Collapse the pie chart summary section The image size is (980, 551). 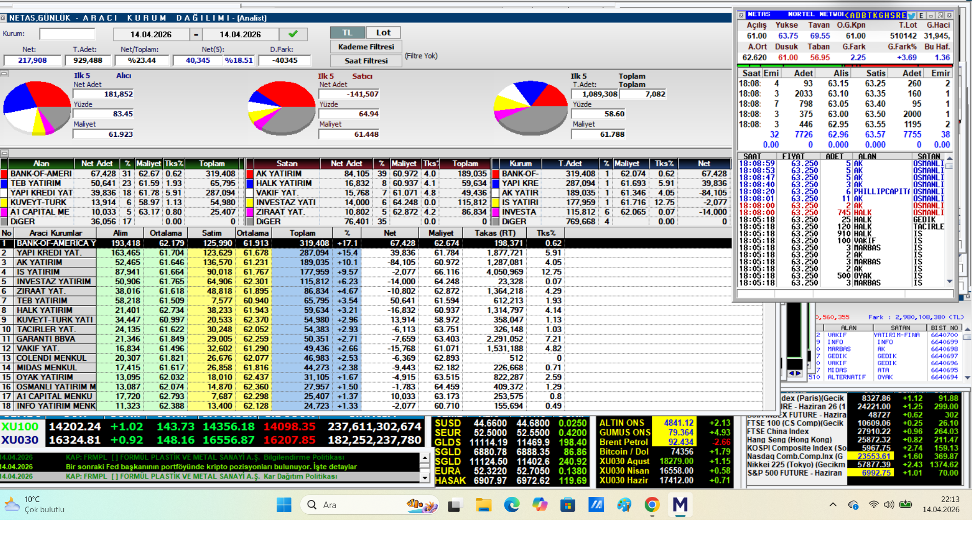[x=4, y=73]
